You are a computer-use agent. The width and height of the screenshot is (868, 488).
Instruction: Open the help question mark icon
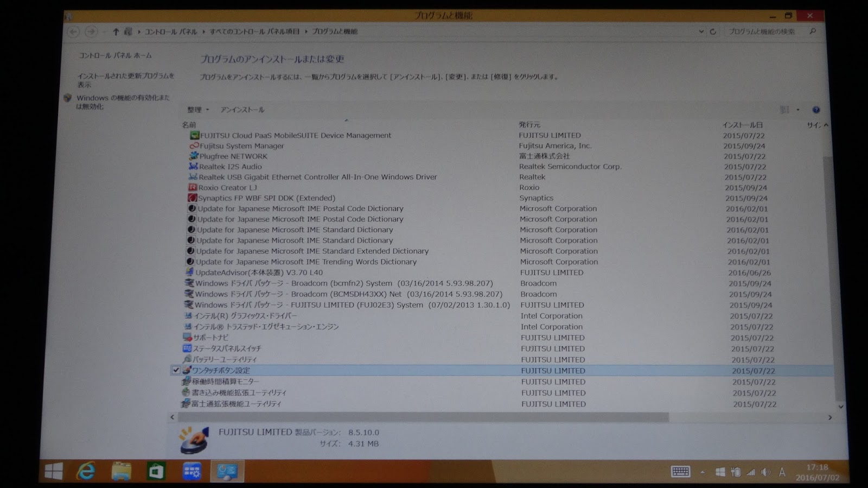tap(816, 110)
